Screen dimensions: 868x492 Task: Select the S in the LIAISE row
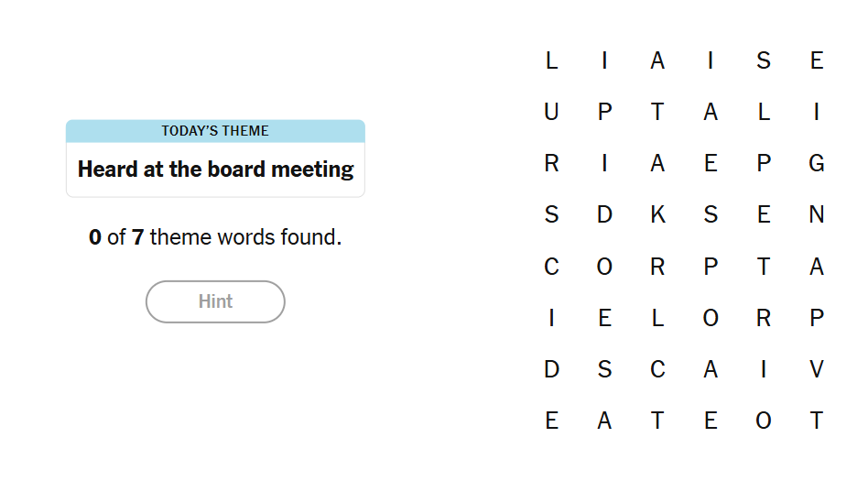(x=764, y=61)
